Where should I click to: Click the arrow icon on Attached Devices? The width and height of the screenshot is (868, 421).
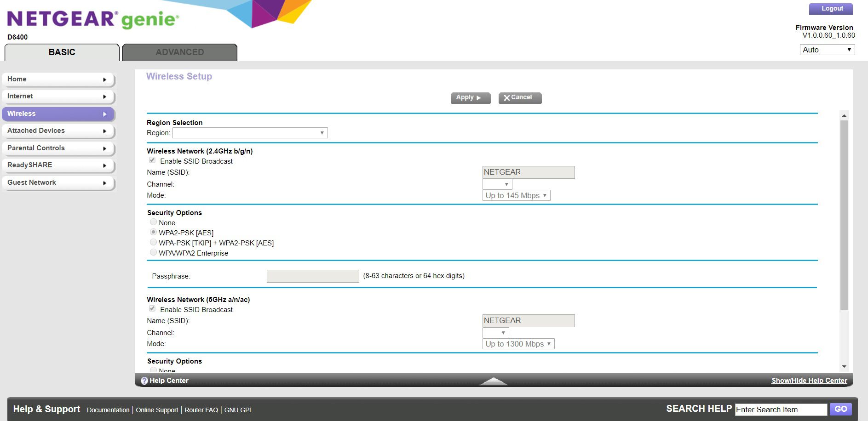click(x=104, y=131)
